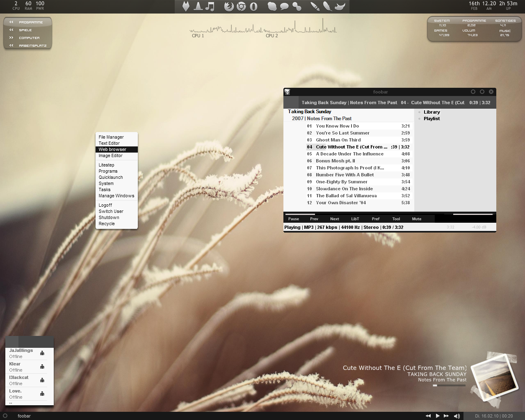Viewport: 525px width, 420px height.
Task: Click person icon beside Love. contact
Action: pos(42,393)
